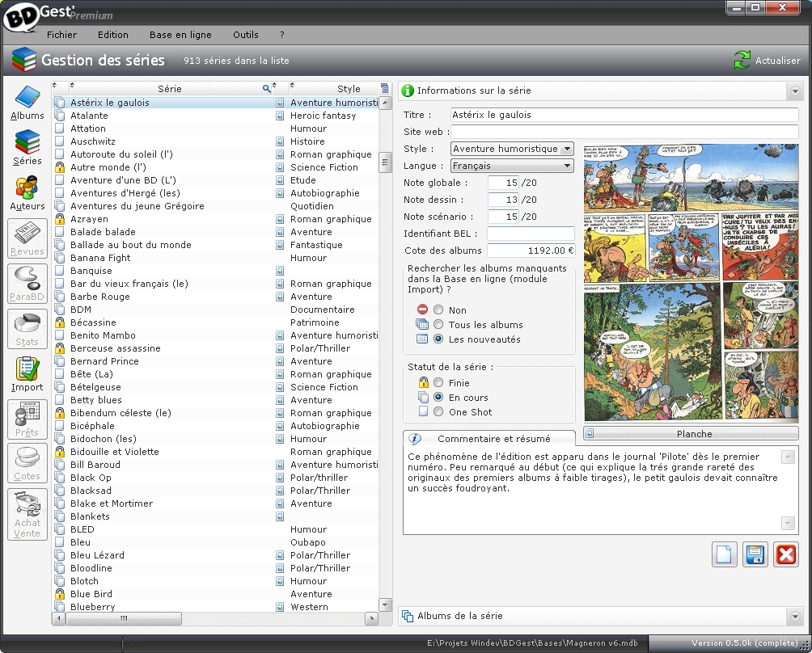The height and width of the screenshot is (653, 812).
Task: Open the Albums section in sidebar
Action: click(27, 103)
